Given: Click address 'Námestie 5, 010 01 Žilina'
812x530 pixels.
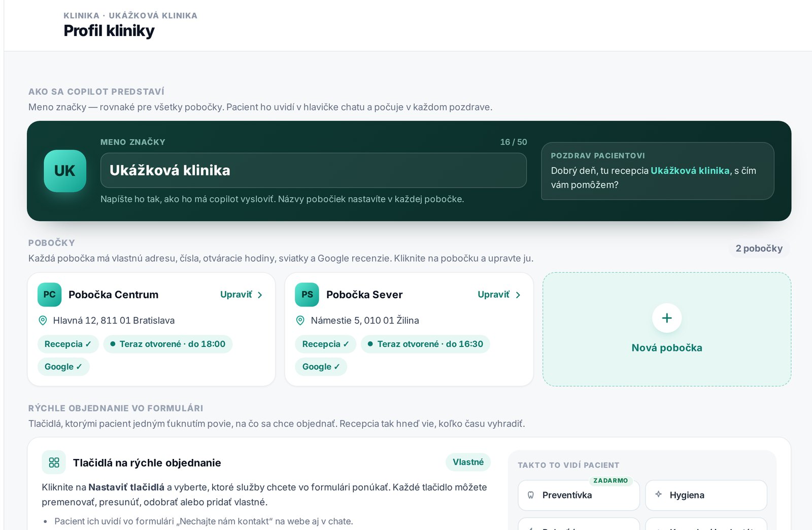Looking at the screenshot, I should coord(365,321).
